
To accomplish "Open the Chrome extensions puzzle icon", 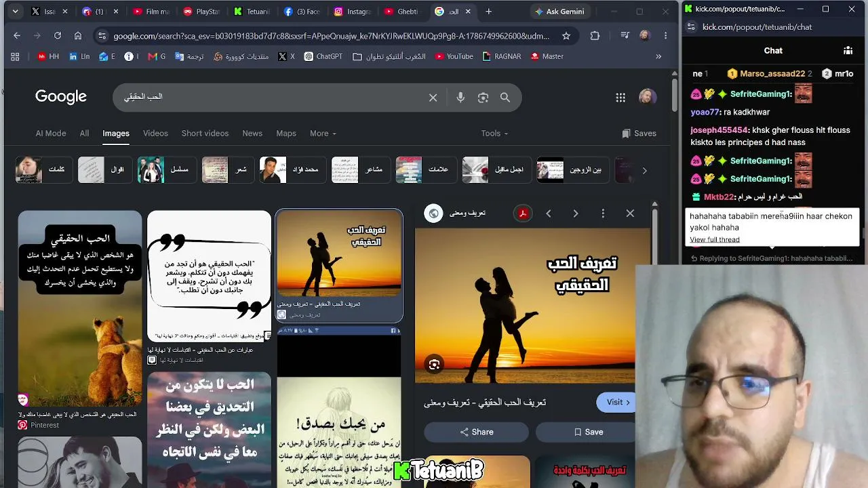I will coord(595,36).
